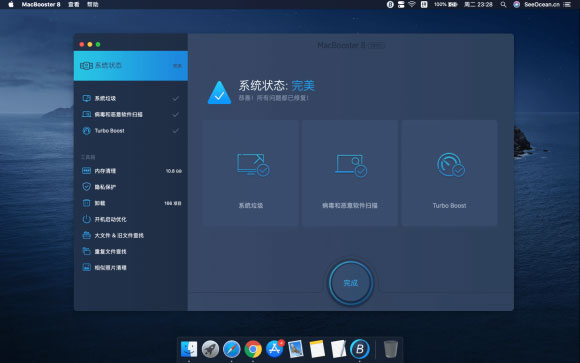Activate Siri from the menu bar
The width and height of the screenshot is (580, 363).
point(516,4)
